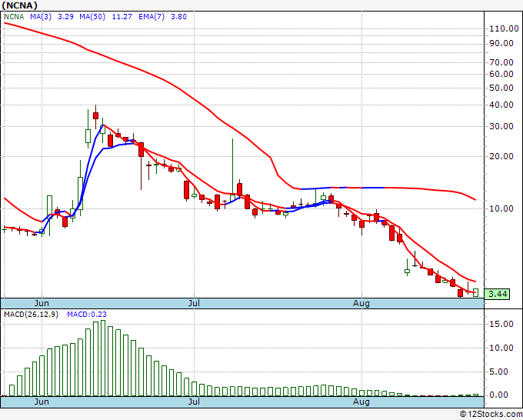523x420 pixels.
Task: Click the MACD axis 10.00 label
Action: pyautogui.click(x=501, y=348)
